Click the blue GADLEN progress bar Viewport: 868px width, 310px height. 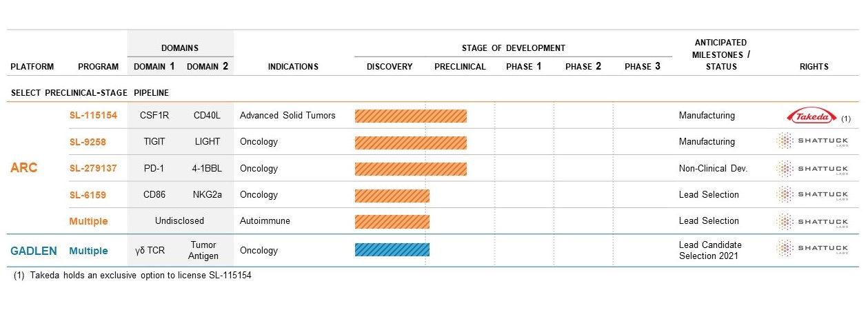pyautogui.click(x=392, y=250)
